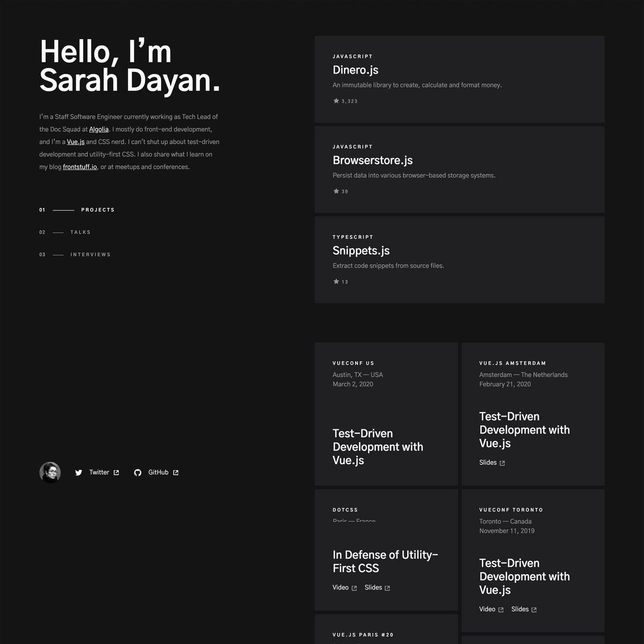Click the star icon on Dinero.js card

tap(336, 101)
